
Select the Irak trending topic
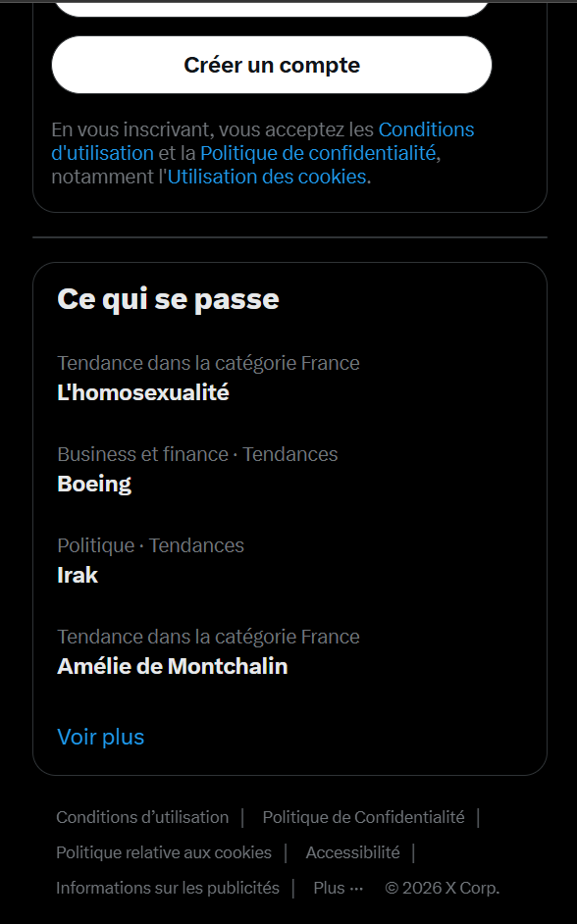click(x=289, y=562)
